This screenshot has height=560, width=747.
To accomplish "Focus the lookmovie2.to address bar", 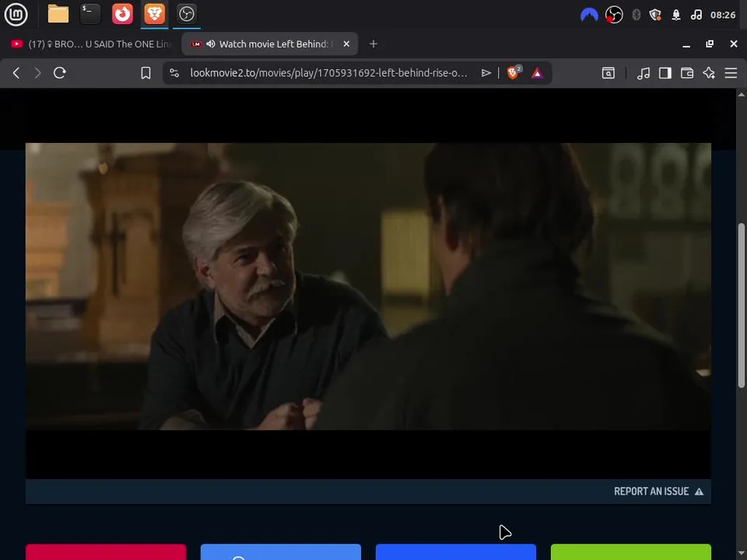I will 328,73.
